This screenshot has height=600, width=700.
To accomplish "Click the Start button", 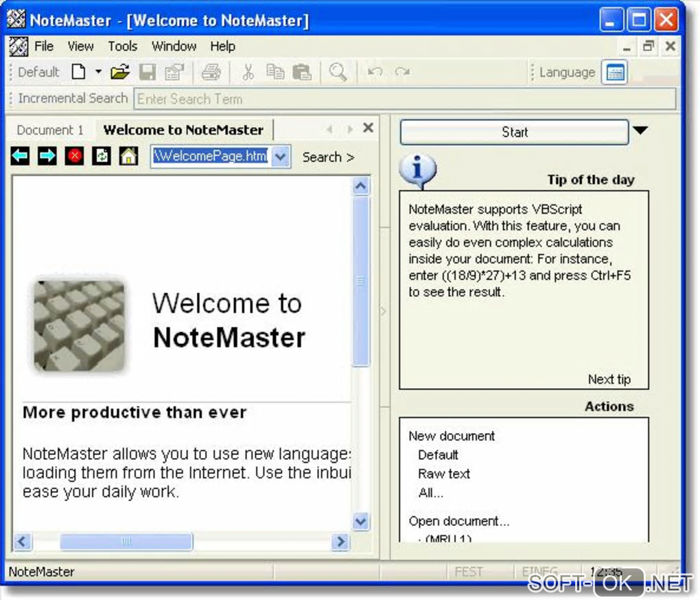I will click(x=514, y=132).
